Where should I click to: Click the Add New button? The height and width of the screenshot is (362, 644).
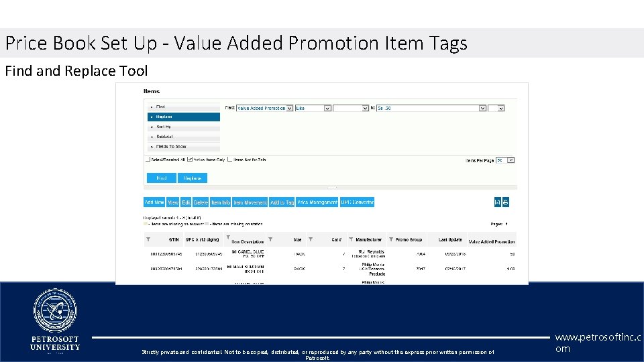point(154,202)
